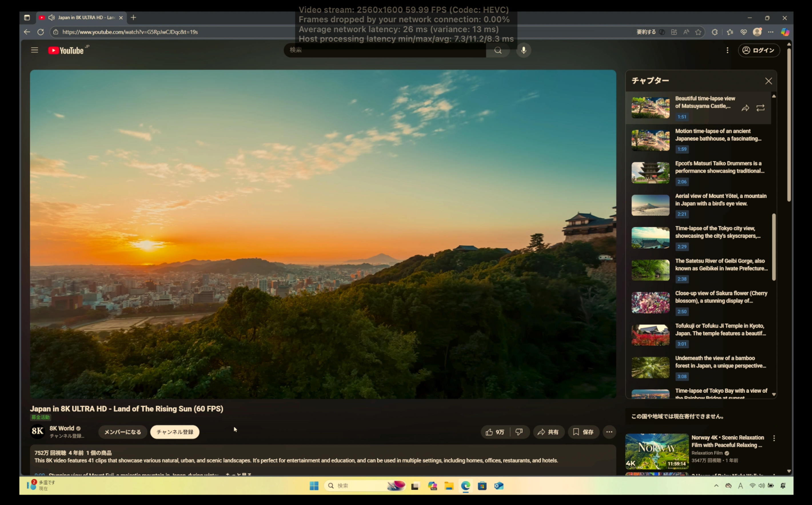This screenshot has height=505, width=812.
Task: Expand options for Norway 4K video
Action: coord(774,438)
